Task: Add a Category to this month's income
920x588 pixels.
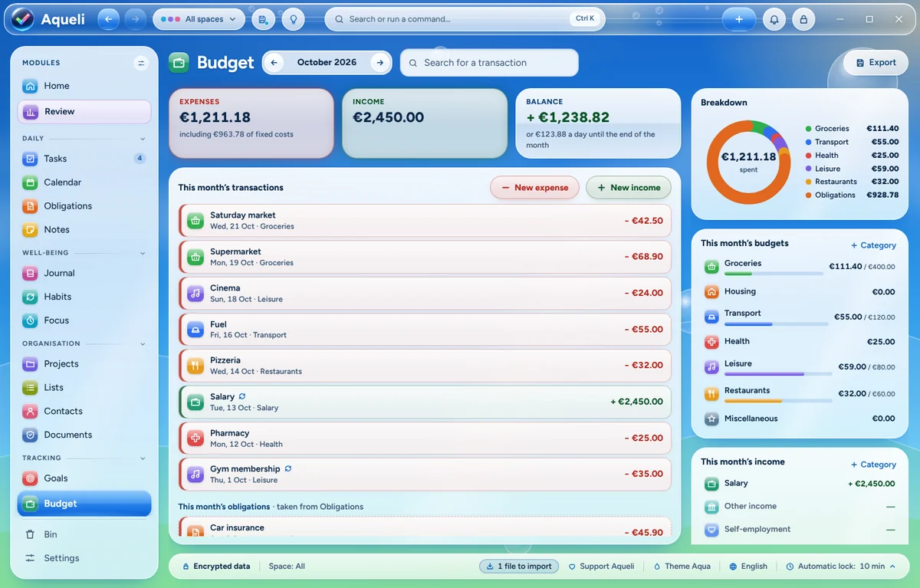Action: 873,465
